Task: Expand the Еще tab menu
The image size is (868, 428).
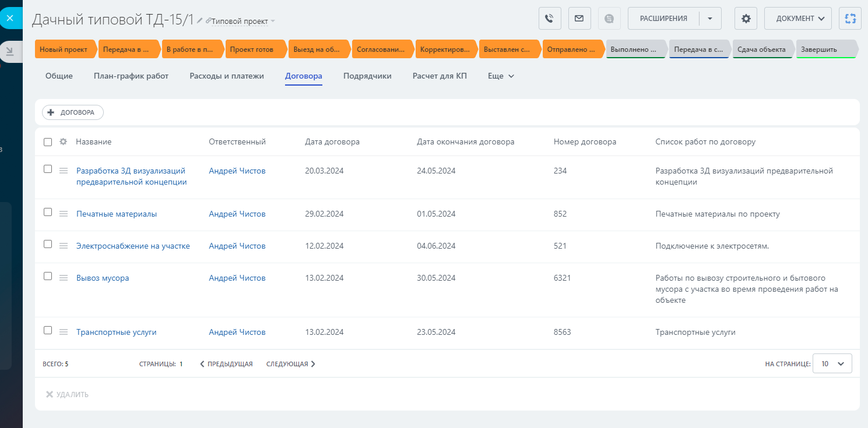Action: pyautogui.click(x=501, y=76)
